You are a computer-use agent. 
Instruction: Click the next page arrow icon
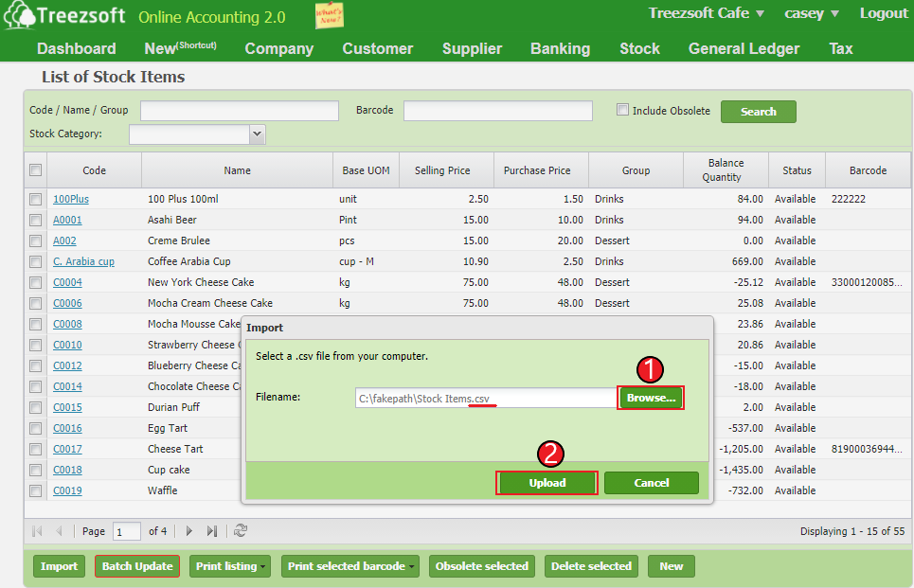(x=189, y=531)
